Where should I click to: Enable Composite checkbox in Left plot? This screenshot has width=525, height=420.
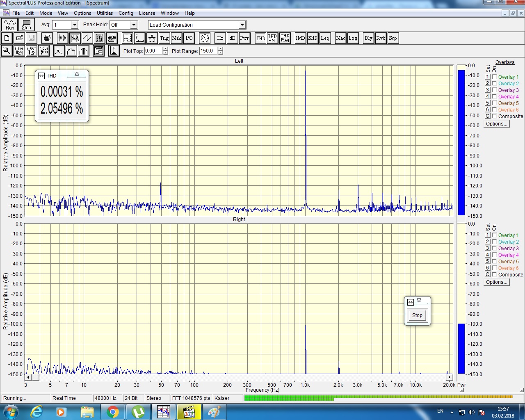point(494,116)
